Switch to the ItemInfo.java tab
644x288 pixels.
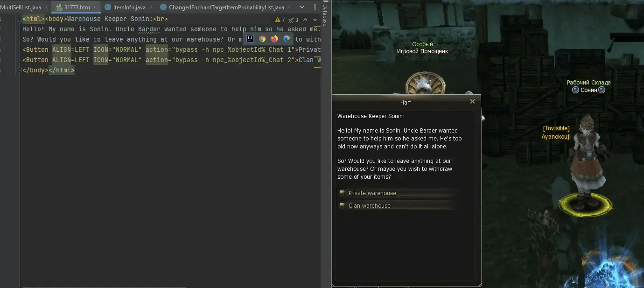tap(129, 7)
